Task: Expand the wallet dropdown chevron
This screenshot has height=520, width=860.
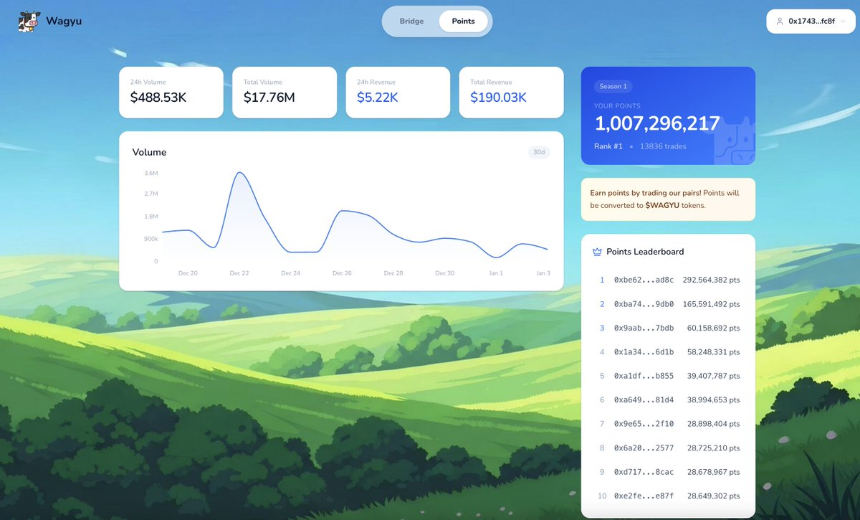Action: 843,21
